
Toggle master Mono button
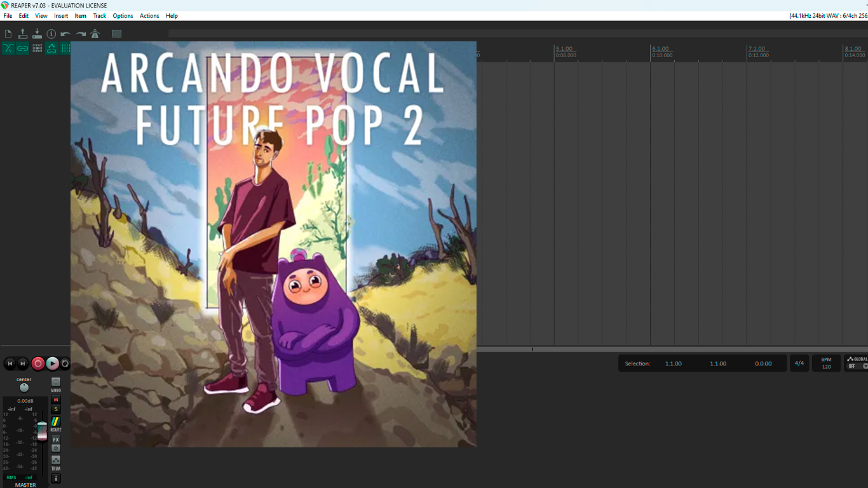56,383
